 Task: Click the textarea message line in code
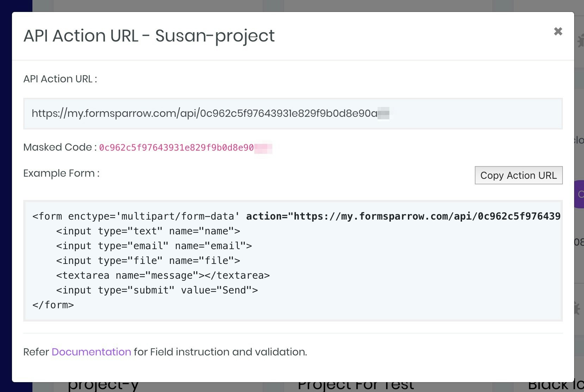[x=163, y=276]
